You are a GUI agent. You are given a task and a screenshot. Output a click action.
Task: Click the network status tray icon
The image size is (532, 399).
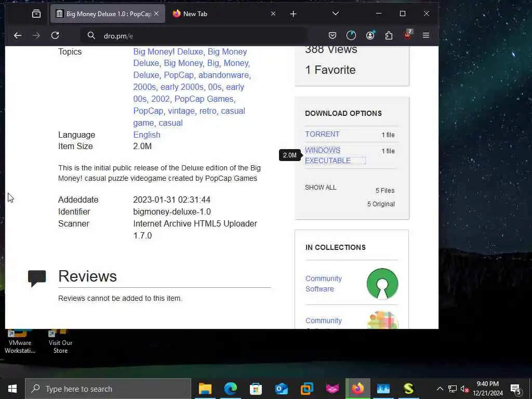(453, 389)
